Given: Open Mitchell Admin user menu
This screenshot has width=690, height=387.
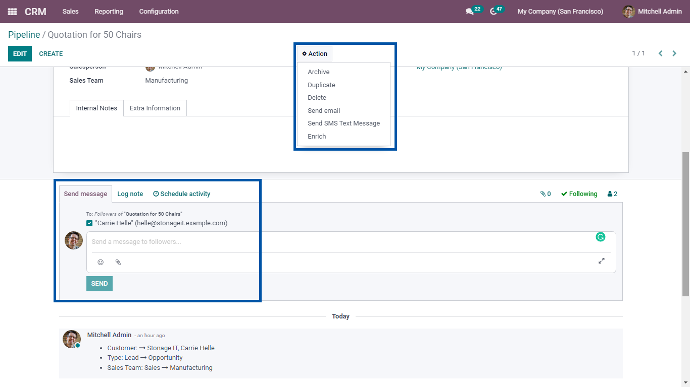Looking at the screenshot, I should [x=653, y=11].
